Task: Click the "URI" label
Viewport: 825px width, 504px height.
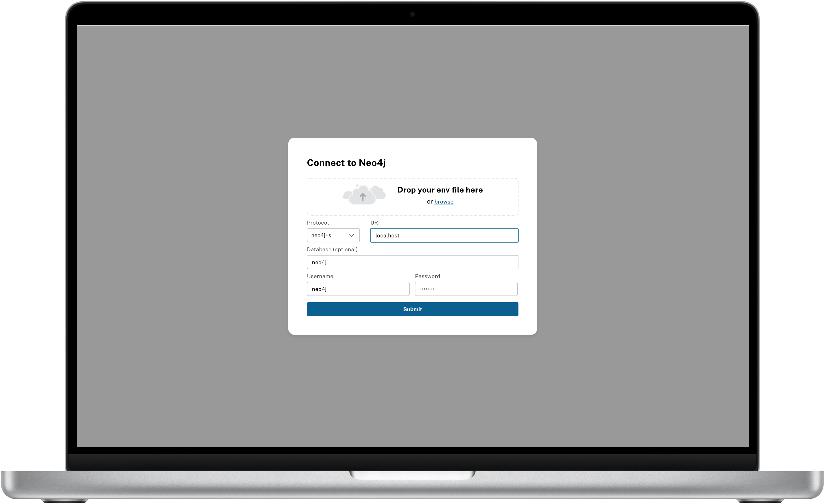Action: coord(375,222)
